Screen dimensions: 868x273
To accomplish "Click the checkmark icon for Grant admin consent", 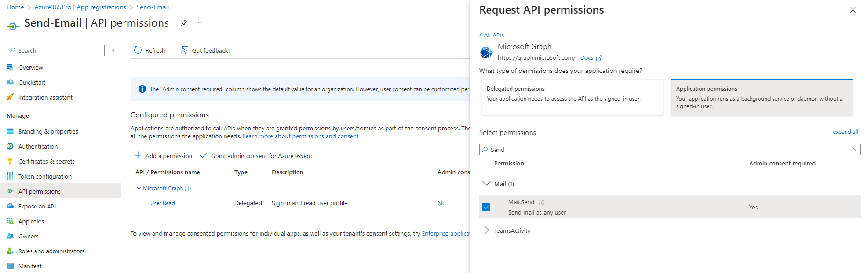I will tap(203, 155).
